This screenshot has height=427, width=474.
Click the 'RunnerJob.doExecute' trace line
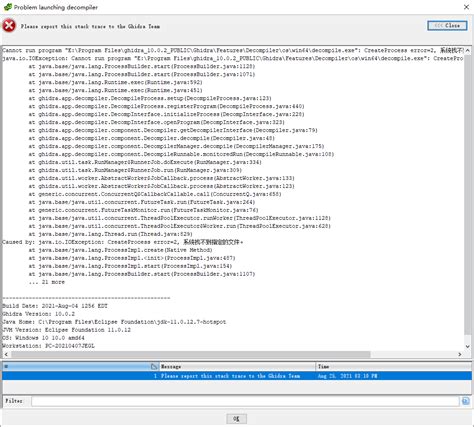(145, 162)
